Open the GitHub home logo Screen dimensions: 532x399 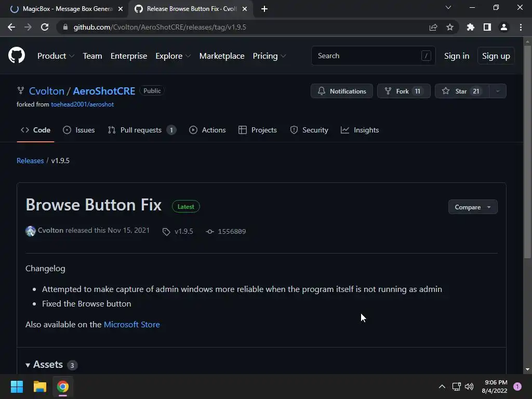pyautogui.click(x=17, y=55)
